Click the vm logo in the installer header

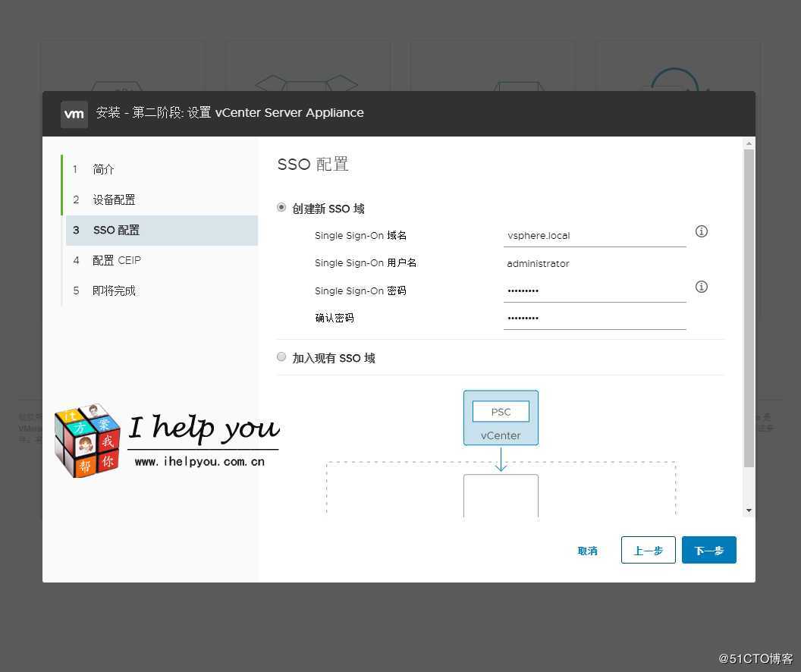[x=74, y=114]
